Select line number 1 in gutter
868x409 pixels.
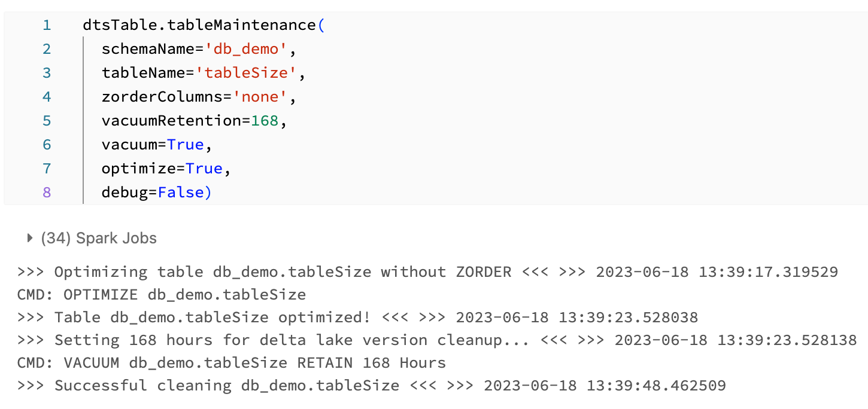pos(47,25)
